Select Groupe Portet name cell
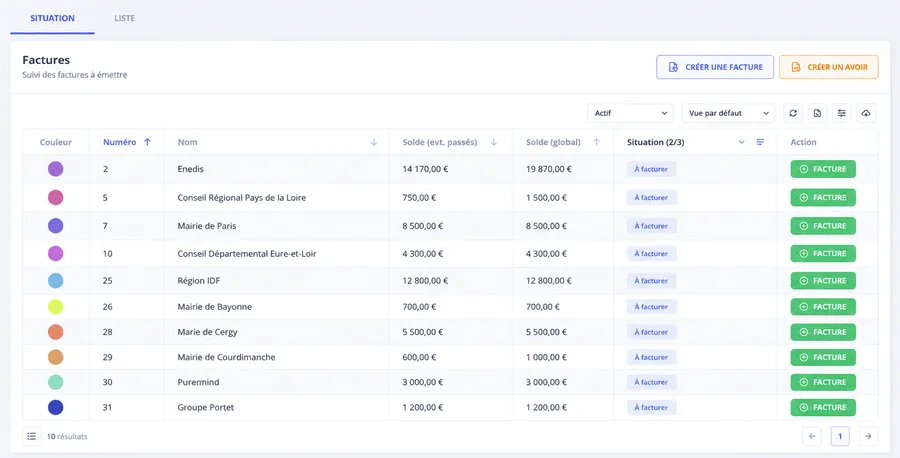 205,407
